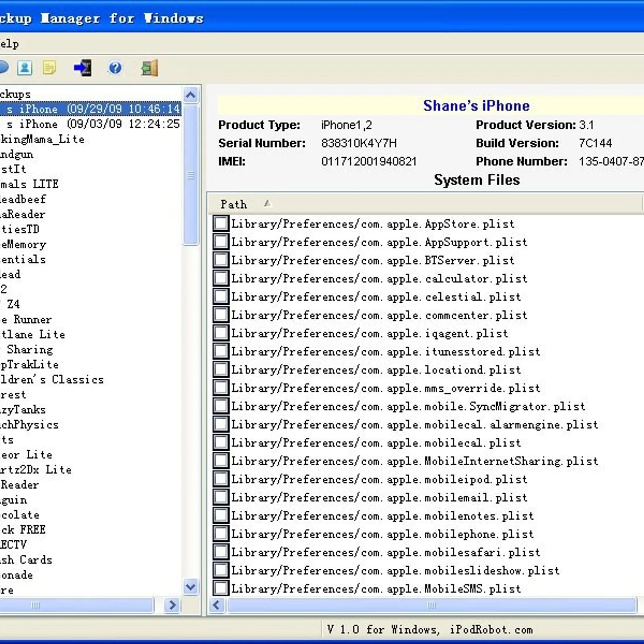Tick checkbox for com.apple.iqagent.plist
This screenshot has width=644, height=644.
[x=221, y=333]
